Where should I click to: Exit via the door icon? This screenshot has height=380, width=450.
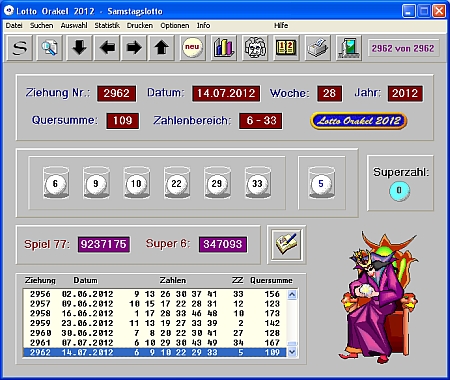[x=349, y=48]
